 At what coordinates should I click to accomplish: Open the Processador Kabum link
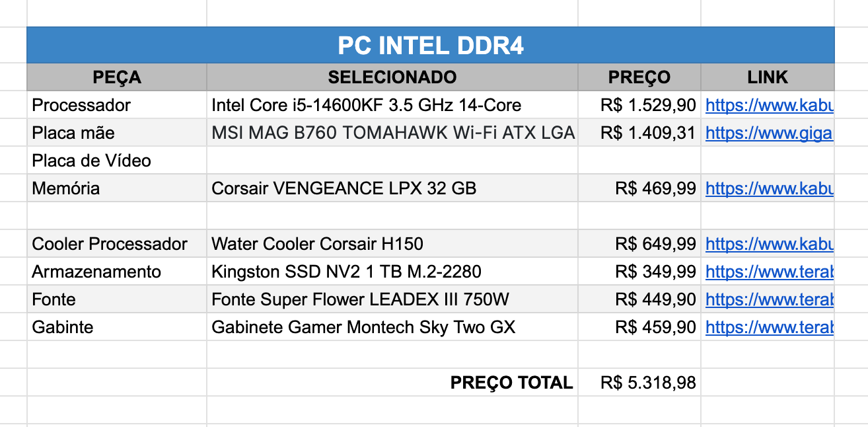click(770, 105)
